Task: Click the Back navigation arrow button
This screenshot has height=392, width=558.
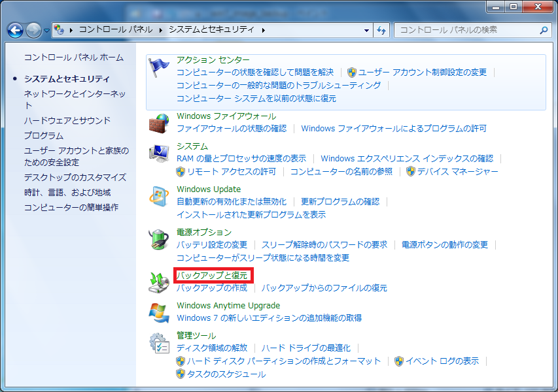Action: pyautogui.click(x=15, y=30)
